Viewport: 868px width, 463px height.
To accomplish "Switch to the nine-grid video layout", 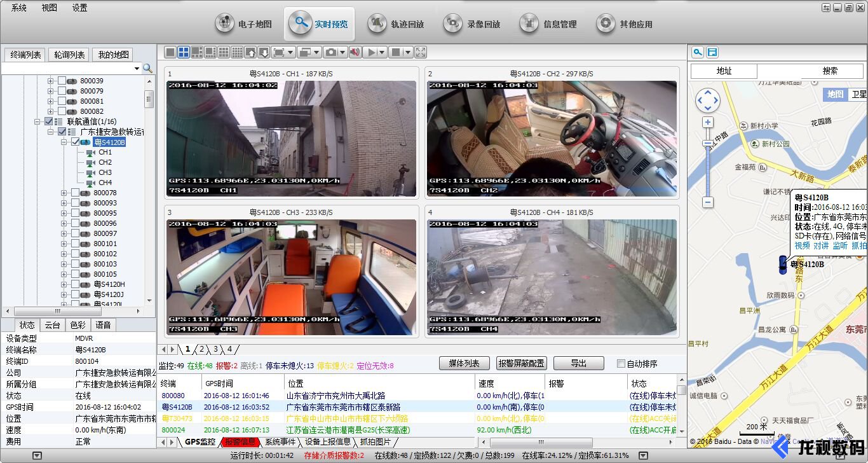I will [x=223, y=52].
